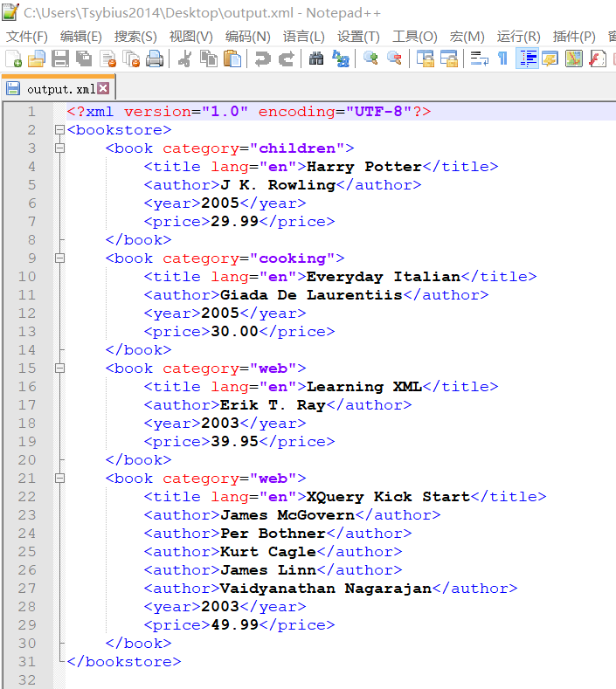Redo the action with the Redo arrow

pyautogui.click(x=287, y=59)
